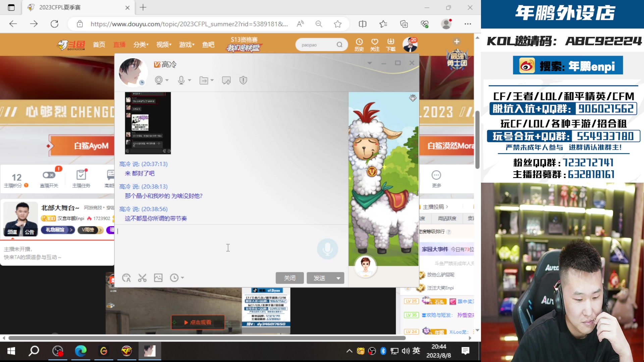Open browser split screen view
Screen dimensions: 644x362
363,24
